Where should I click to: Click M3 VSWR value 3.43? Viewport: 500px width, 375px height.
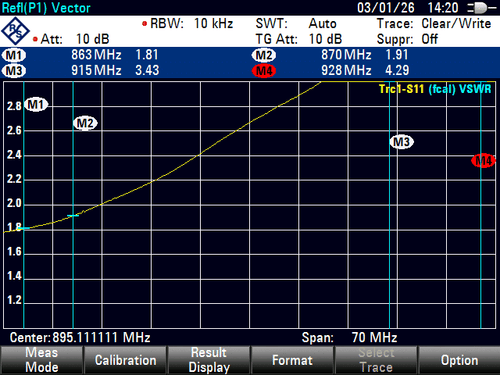tap(147, 71)
